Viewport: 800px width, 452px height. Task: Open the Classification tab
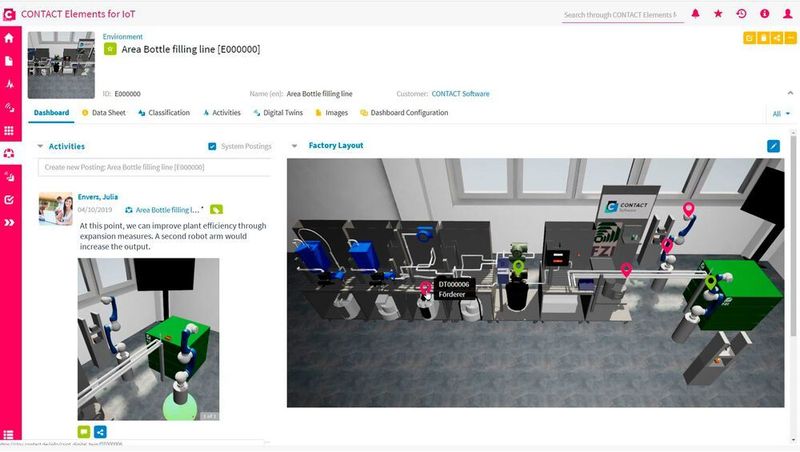pyautogui.click(x=164, y=113)
